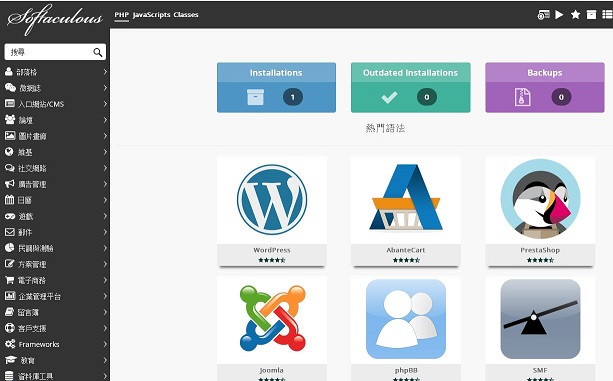613x381 pixels.
Task: Click the PrestaShop star rating
Action: [x=540, y=260]
